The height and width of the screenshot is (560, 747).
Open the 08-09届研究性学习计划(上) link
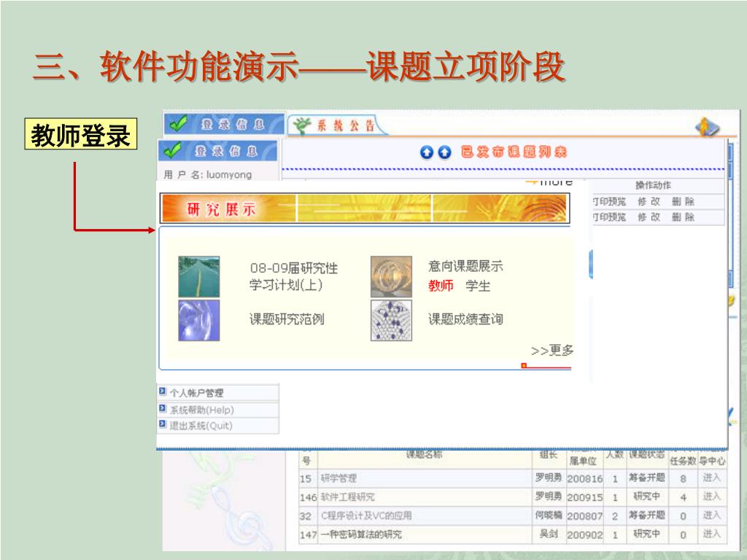tap(293, 276)
